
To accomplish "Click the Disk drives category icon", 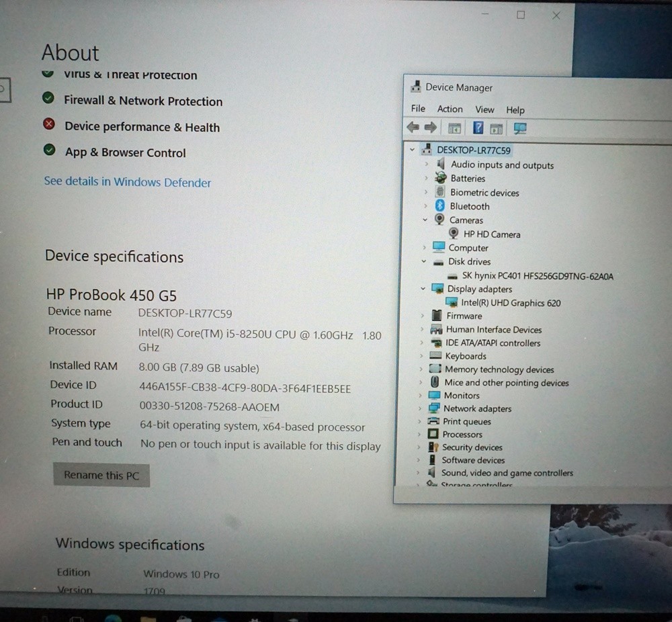I will (438, 262).
